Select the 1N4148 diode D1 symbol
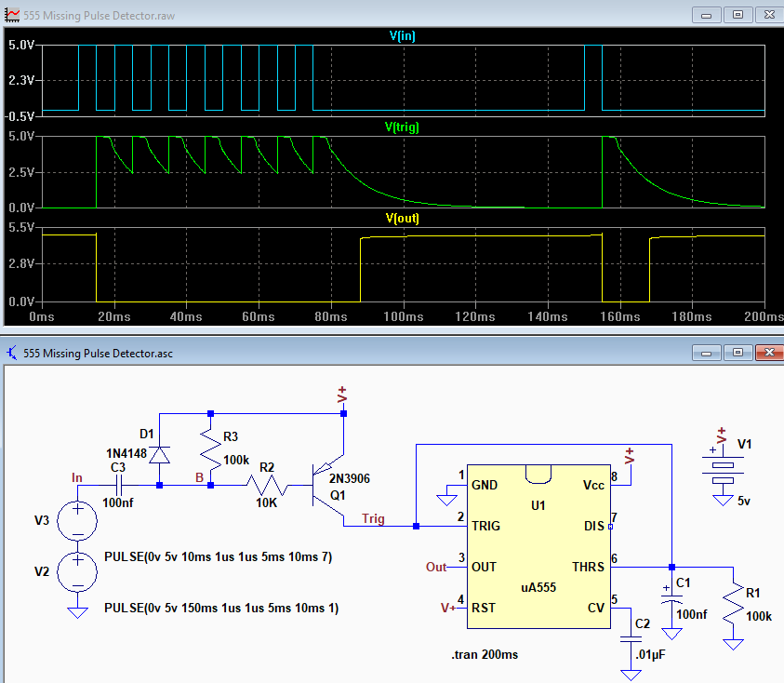The width and height of the screenshot is (784, 683). point(160,455)
